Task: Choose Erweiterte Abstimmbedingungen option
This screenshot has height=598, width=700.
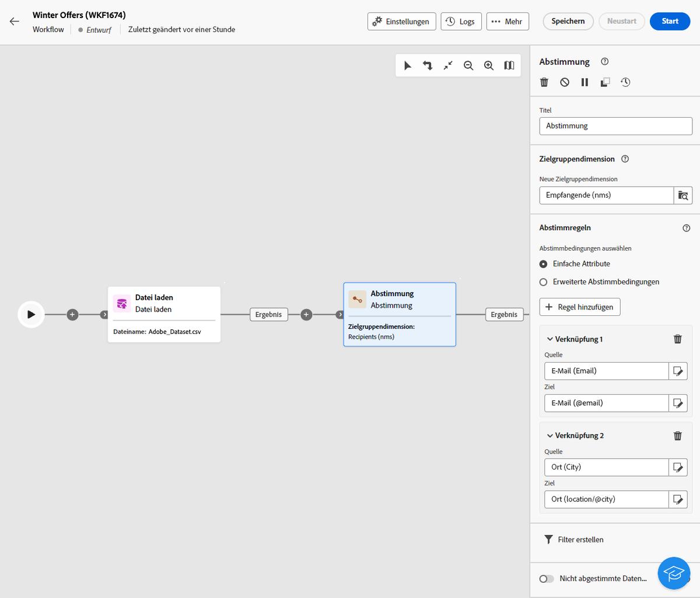Action: 543,282
